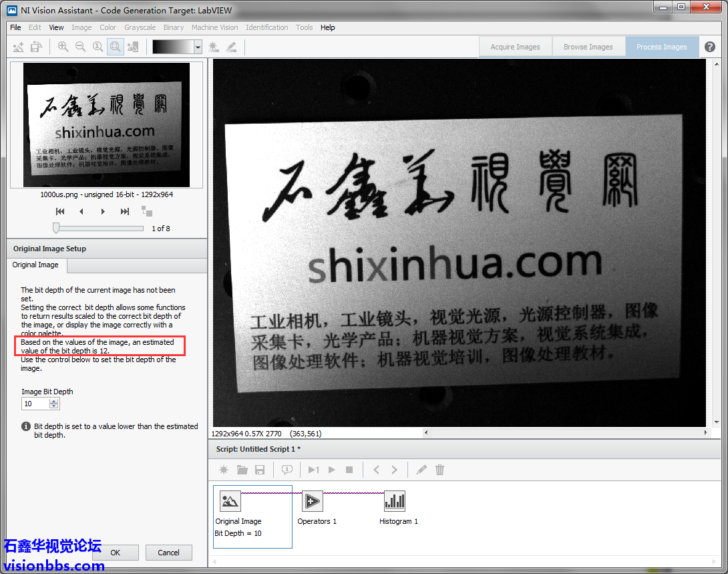Click the Zoom 1:1 magnifier icon
This screenshot has height=574, width=728.
click(x=98, y=47)
